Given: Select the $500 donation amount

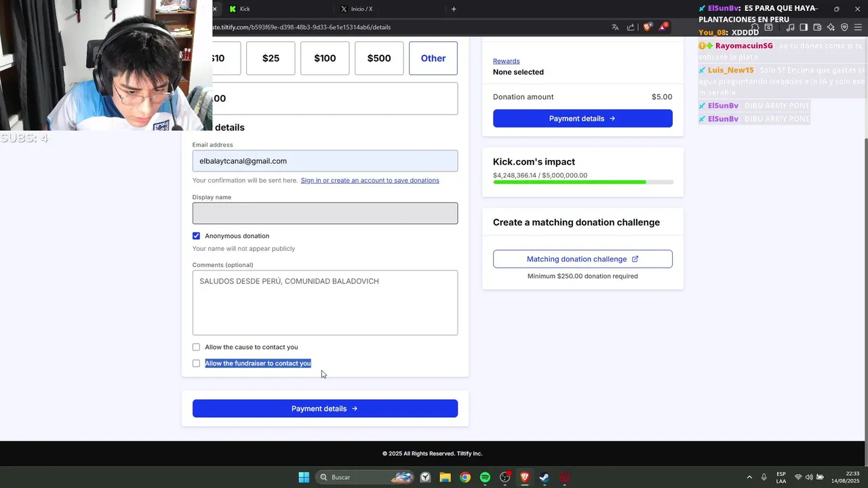Looking at the screenshot, I should coord(379,58).
